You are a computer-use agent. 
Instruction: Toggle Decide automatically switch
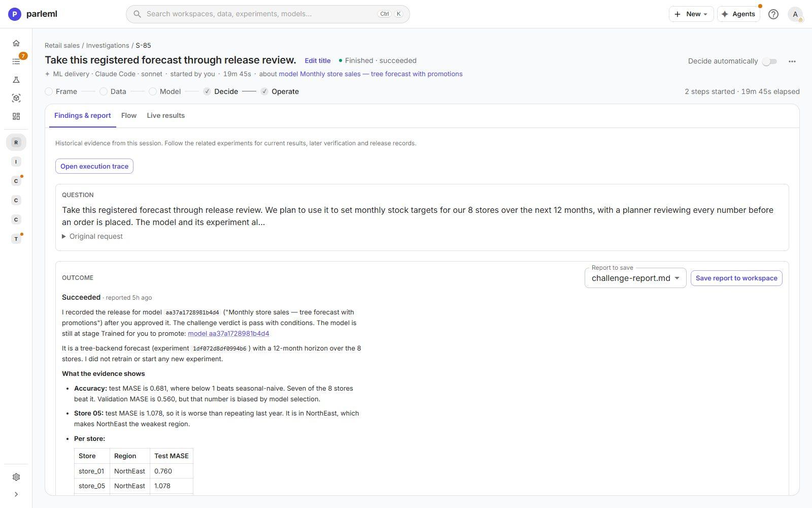coord(770,61)
